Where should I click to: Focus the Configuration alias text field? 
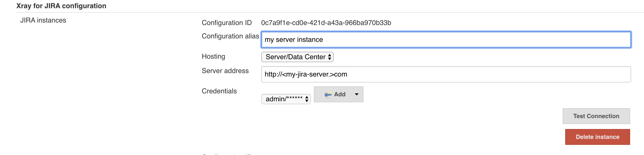pyautogui.click(x=446, y=40)
